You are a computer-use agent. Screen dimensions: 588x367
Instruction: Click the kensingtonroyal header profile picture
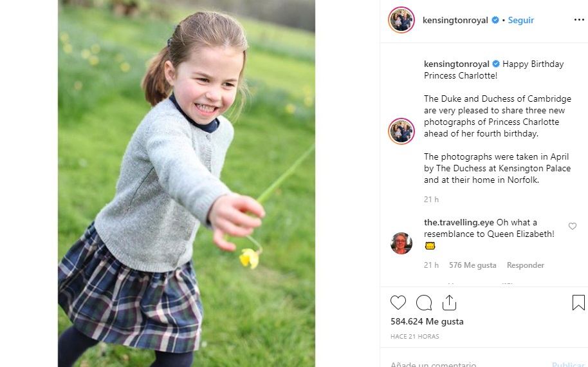point(401,20)
